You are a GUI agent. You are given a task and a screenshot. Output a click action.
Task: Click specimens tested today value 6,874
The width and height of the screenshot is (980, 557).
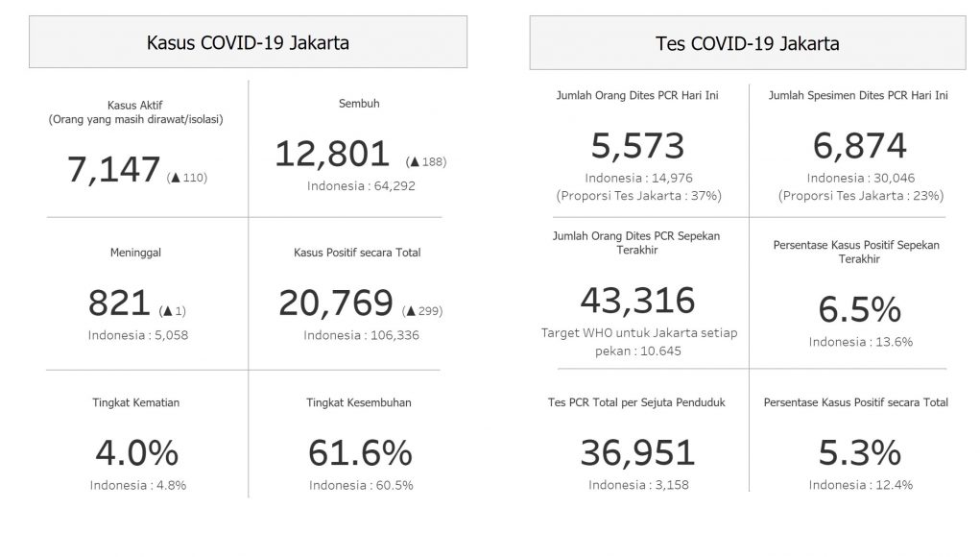tap(859, 145)
